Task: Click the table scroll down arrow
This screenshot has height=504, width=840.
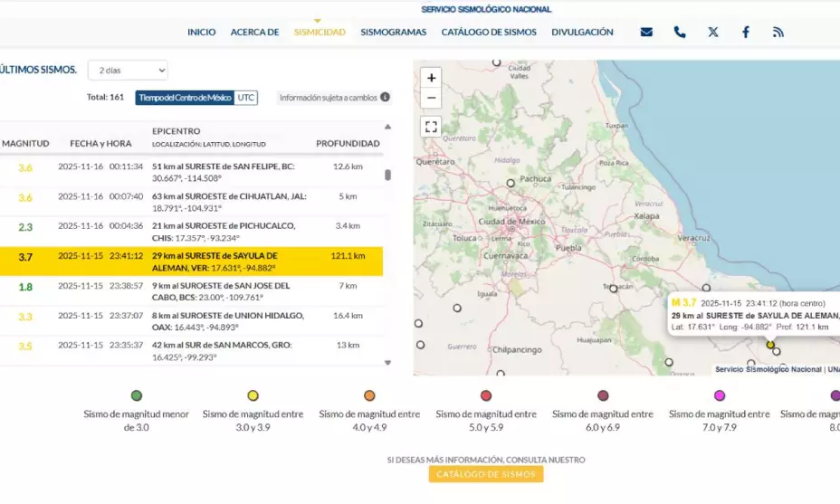Action: pos(387,363)
